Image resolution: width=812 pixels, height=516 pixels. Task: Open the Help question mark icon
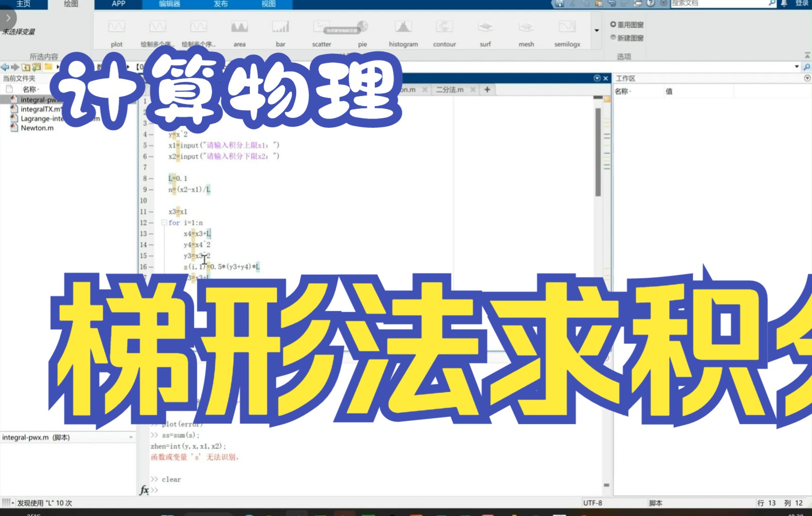(651, 3)
